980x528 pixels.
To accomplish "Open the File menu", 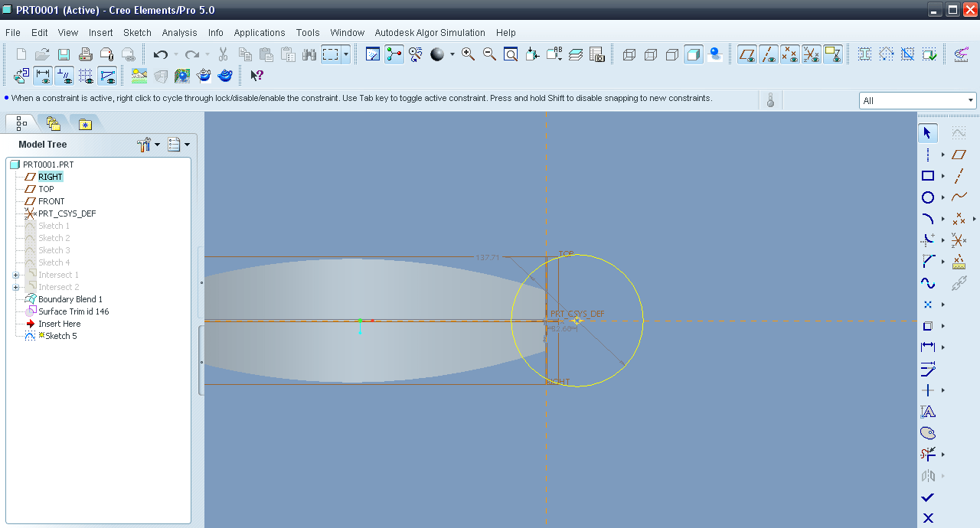I will [12, 33].
